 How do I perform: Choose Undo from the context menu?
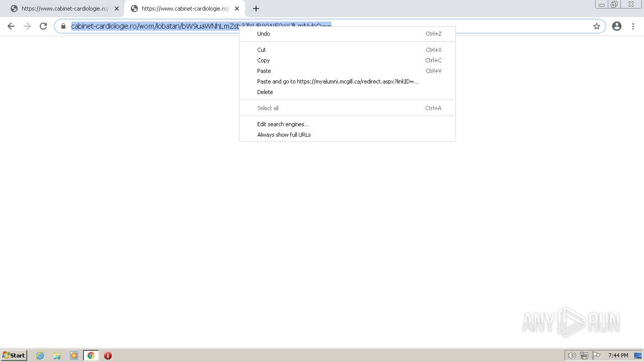(x=347, y=34)
